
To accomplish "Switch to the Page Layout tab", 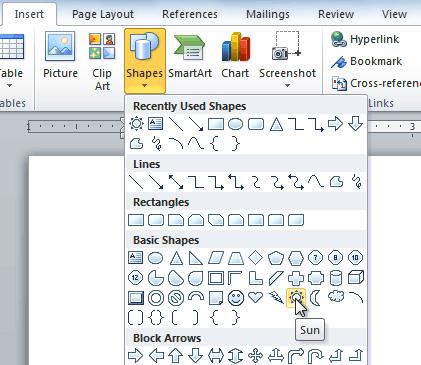I will [x=103, y=14].
